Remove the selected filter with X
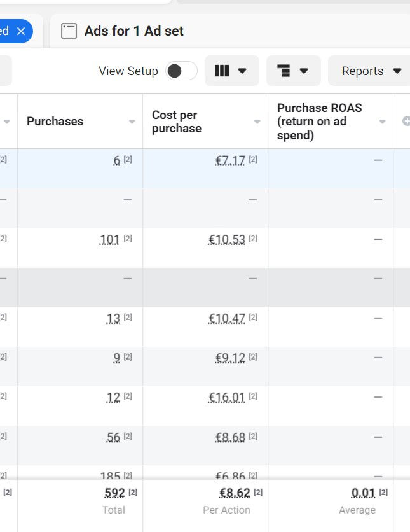 [21, 31]
